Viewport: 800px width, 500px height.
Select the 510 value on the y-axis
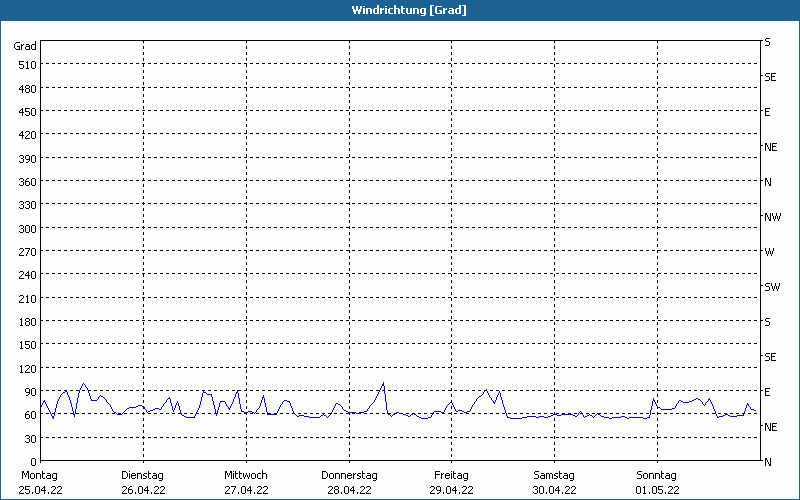[x=28, y=65]
